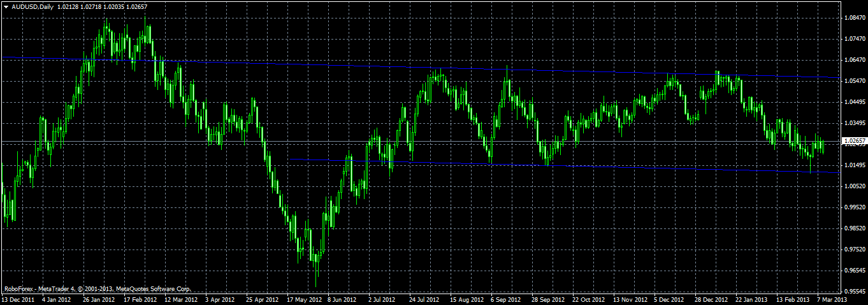Click the 28 Dec 2012 date label

click(x=712, y=299)
